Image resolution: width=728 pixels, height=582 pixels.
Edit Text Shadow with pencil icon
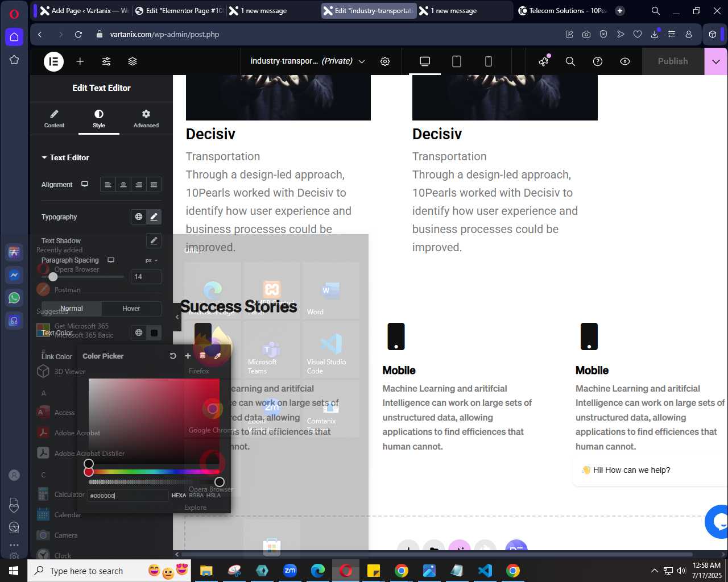point(154,240)
